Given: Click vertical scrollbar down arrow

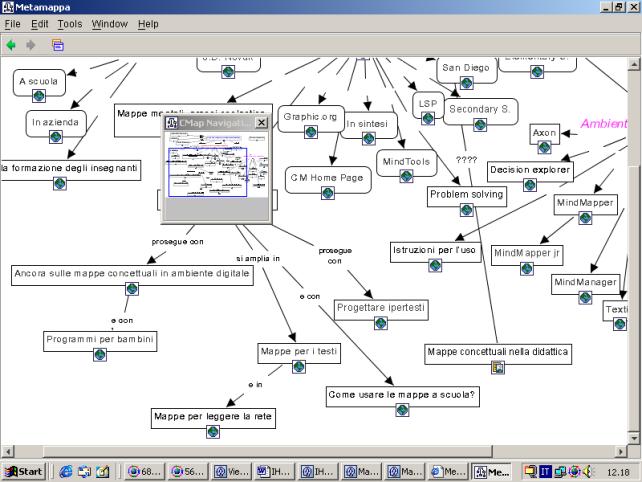Looking at the screenshot, I should (634, 438).
